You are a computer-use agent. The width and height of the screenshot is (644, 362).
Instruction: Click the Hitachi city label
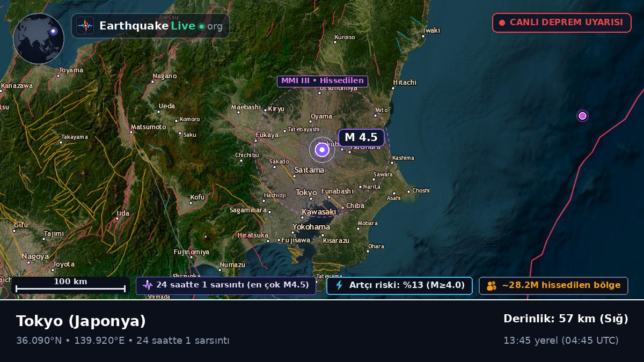click(x=405, y=82)
